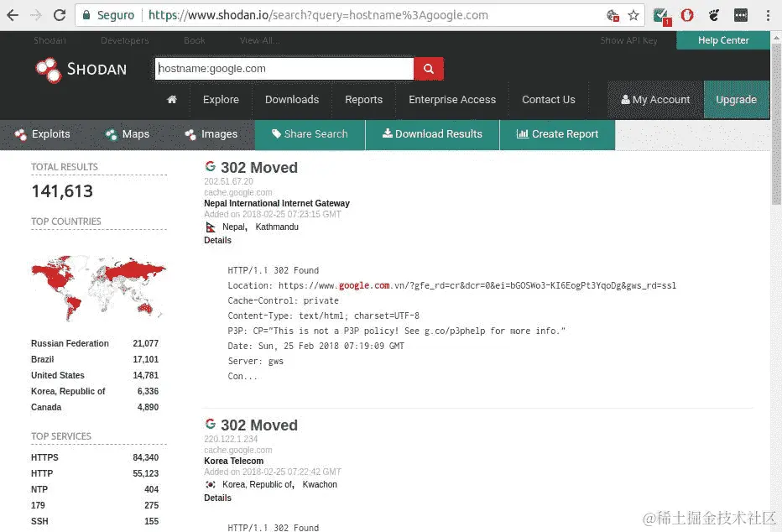Viewport: 782px width, 532px height.
Task: Open Images section
Action: click(x=211, y=134)
